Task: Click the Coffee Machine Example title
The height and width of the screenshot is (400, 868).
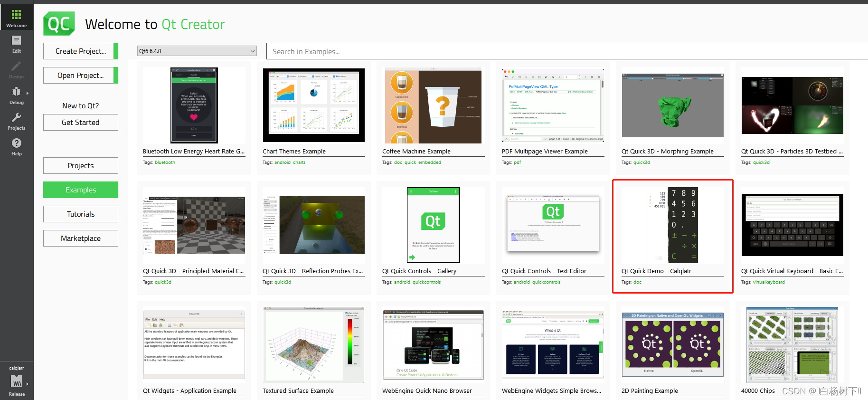Action: click(x=416, y=152)
